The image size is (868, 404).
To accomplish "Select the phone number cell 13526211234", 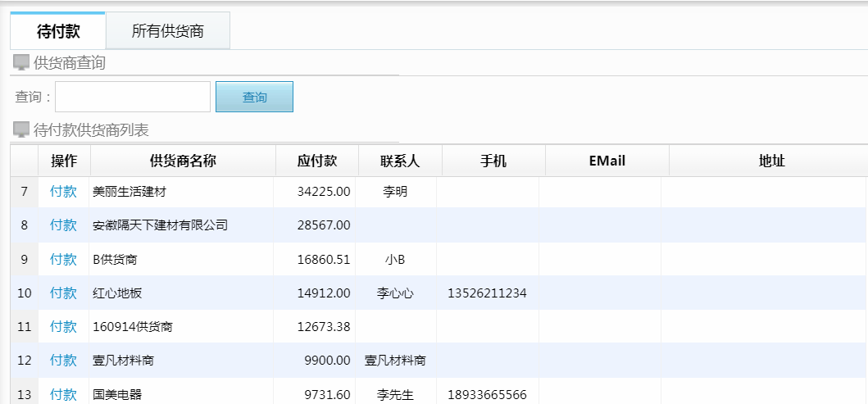I will [x=487, y=293].
